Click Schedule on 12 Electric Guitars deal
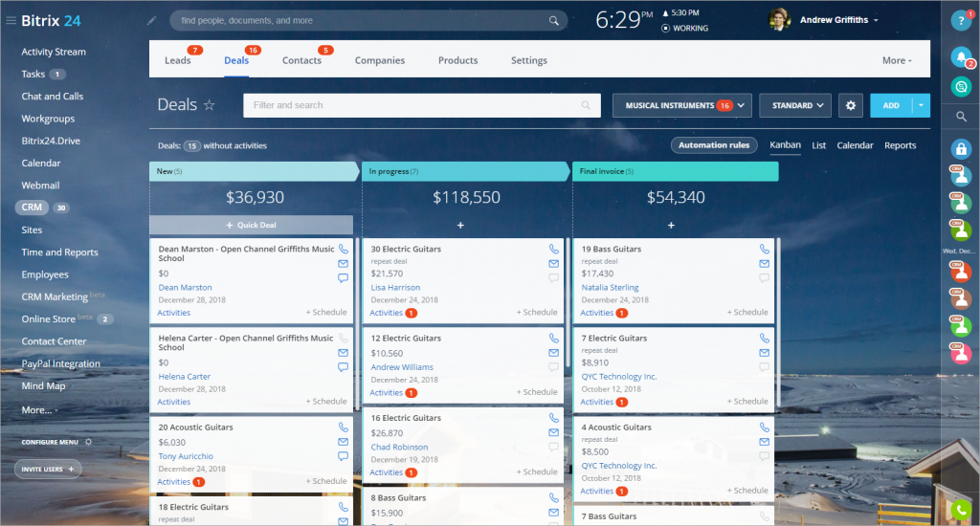Viewport: 980px width, 526px height. [x=537, y=392]
